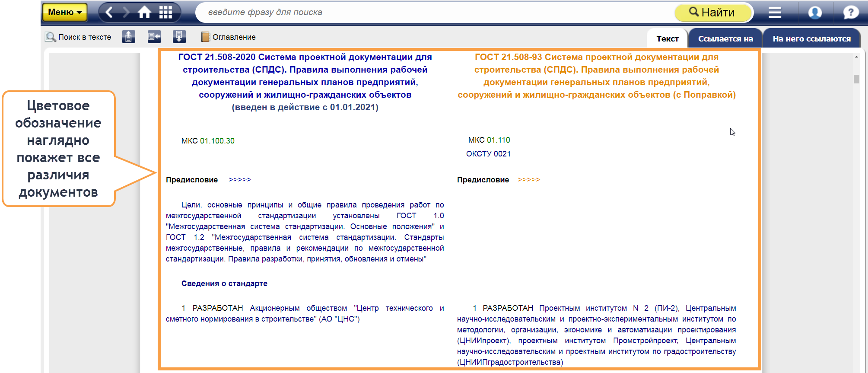
Task: Click the vertical scrollbar thumb
Action: coord(856,79)
